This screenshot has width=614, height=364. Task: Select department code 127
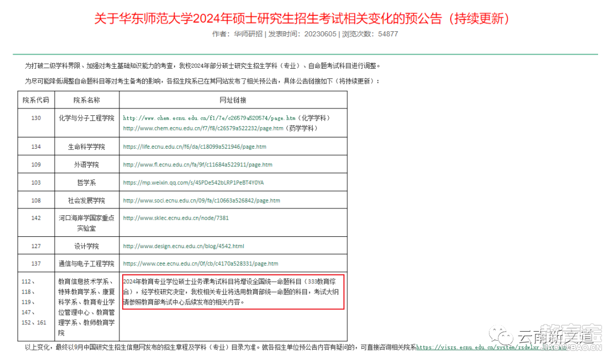pyautogui.click(x=36, y=246)
